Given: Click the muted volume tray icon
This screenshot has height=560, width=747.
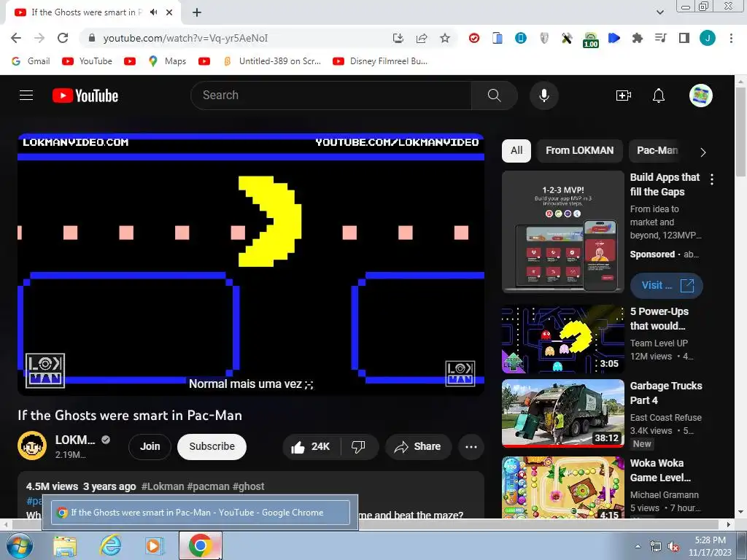Looking at the screenshot, I should pyautogui.click(x=673, y=546).
